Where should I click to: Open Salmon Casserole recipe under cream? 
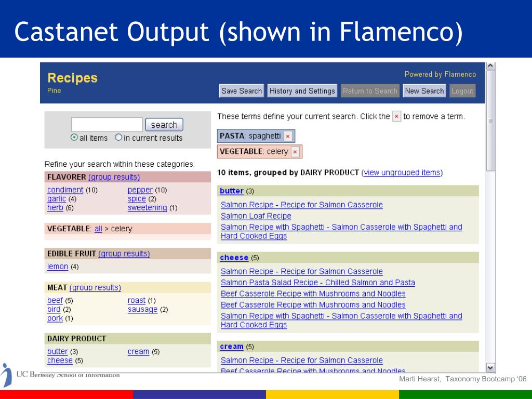click(302, 361)
